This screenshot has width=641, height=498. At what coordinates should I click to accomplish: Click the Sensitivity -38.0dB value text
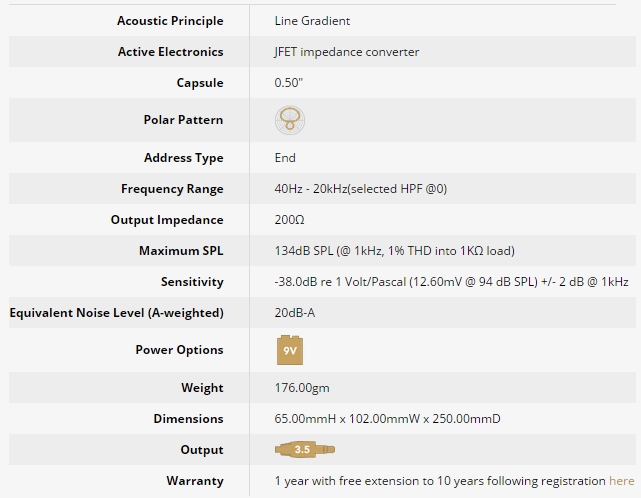(451, 282)
